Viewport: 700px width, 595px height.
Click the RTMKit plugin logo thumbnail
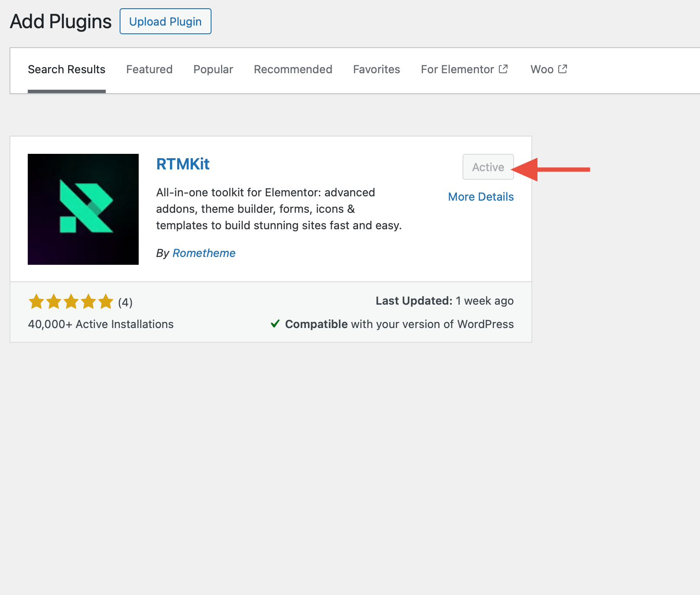coord(83,209)
